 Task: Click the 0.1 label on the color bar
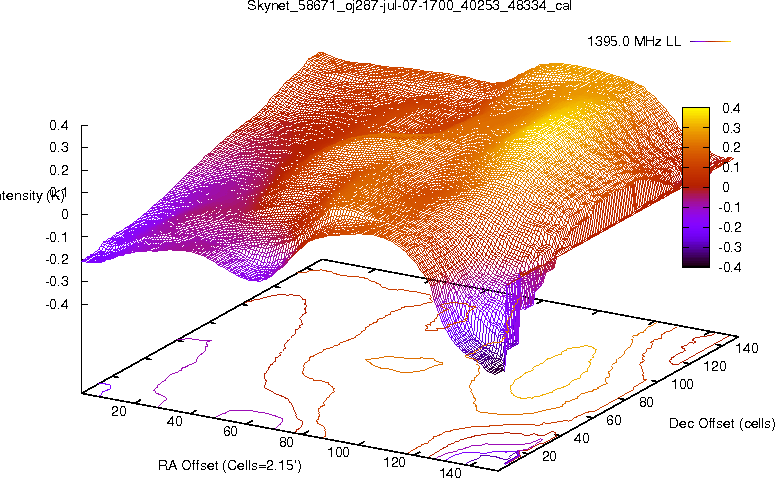click(731, 168)
